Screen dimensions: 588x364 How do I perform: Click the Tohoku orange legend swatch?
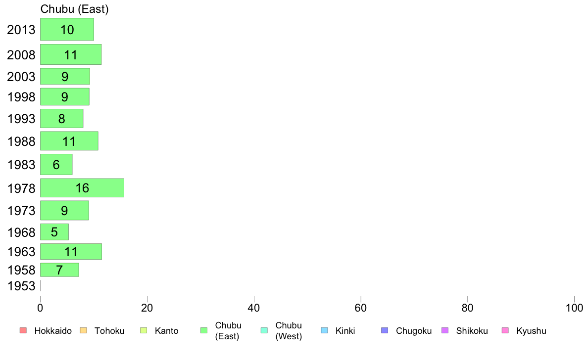(x=83, y=330)
